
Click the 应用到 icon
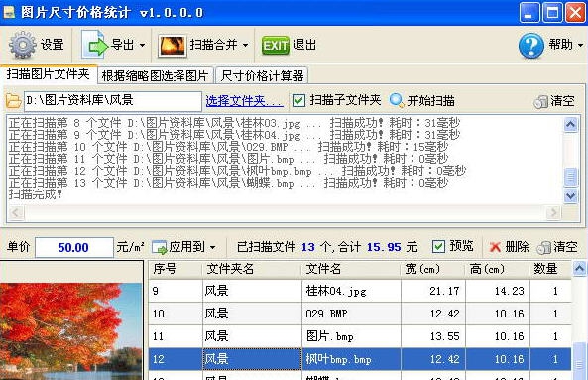tap(159, 247)
